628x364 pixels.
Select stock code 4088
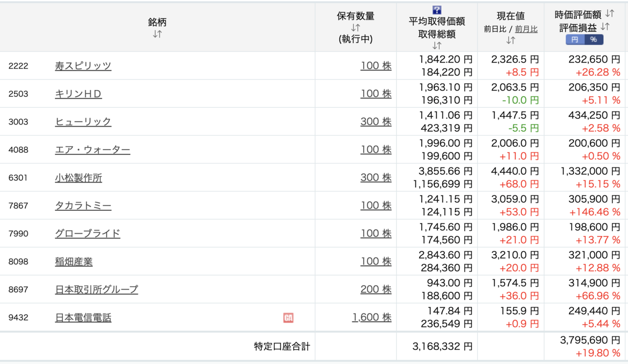(x=18, y=150)
